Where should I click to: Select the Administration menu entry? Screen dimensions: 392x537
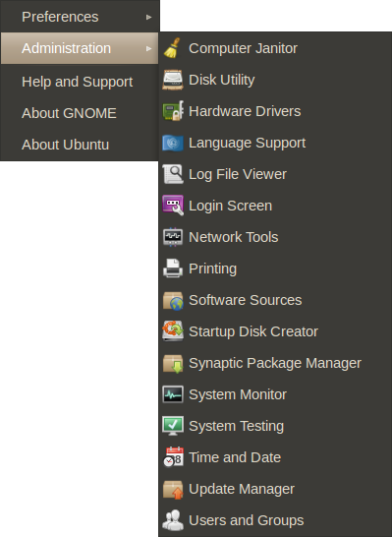point(80,48)
